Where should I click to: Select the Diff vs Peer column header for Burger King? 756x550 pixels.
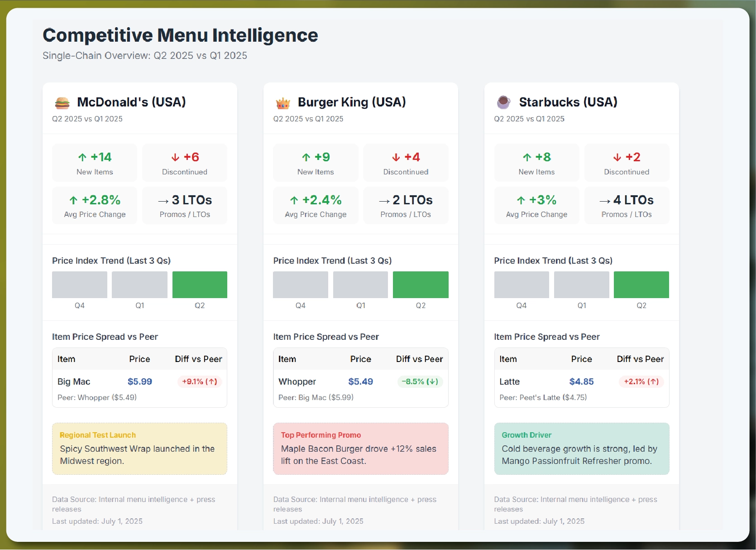pyautogui.click(x=419, y=359)
